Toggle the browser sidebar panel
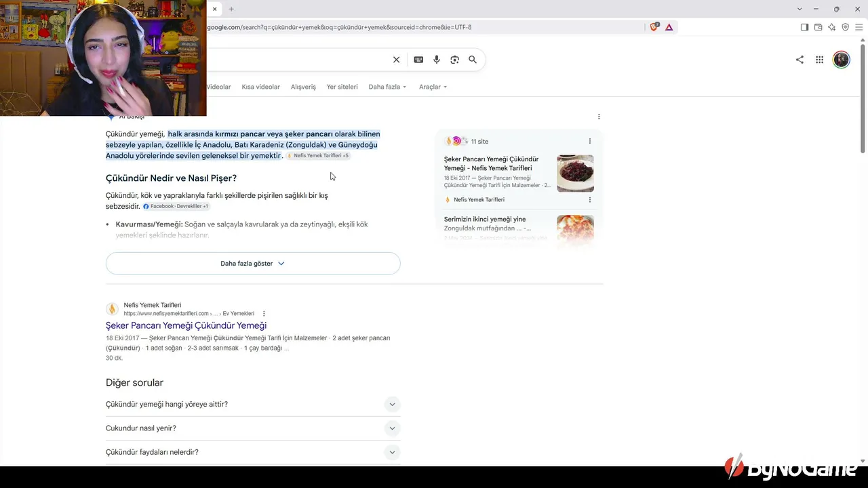 coord(804,27)
